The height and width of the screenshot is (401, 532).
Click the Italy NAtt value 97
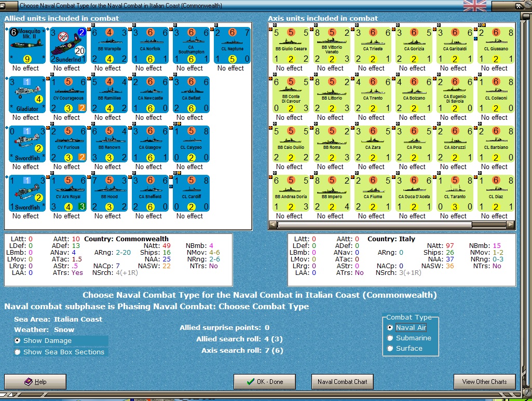pyautogui.click(x=450, y=246)
